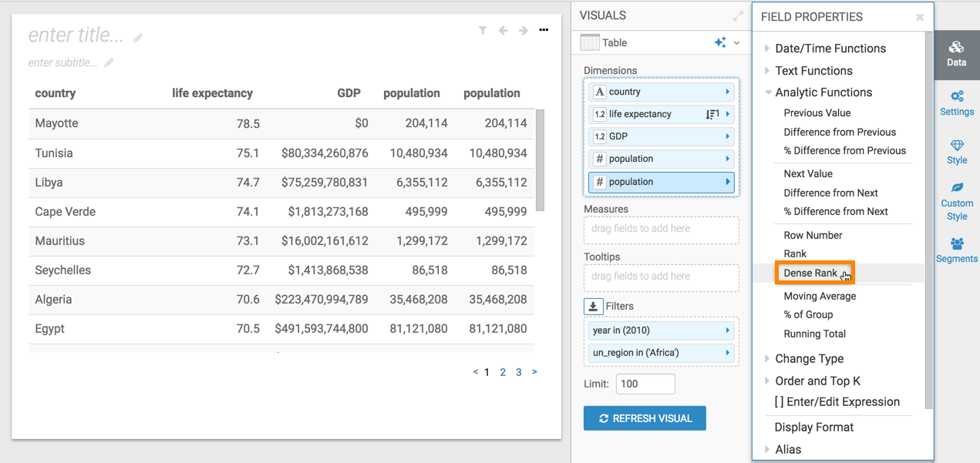
Task: Collapse the Analytic Functions section
Action: (823, 92)
